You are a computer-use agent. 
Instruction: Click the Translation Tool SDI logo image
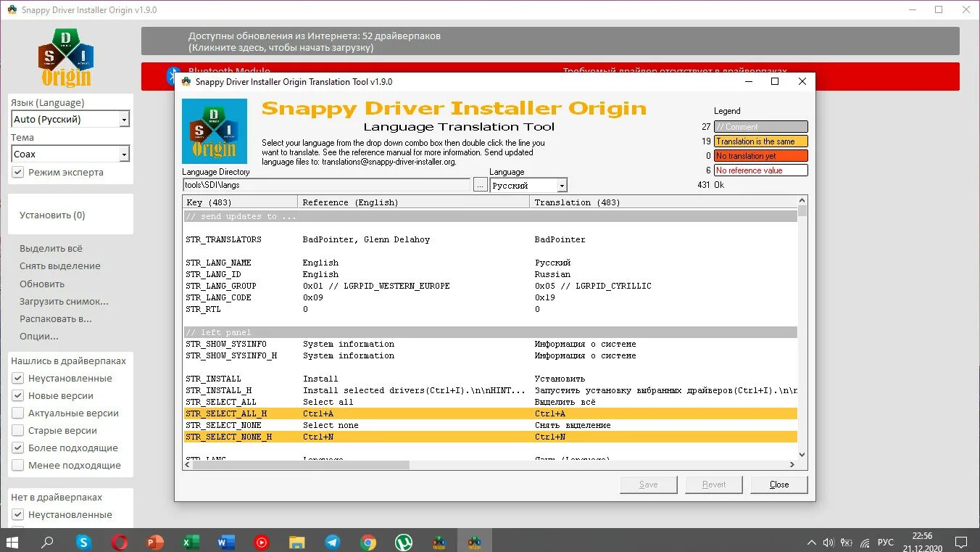click(214, 131)
